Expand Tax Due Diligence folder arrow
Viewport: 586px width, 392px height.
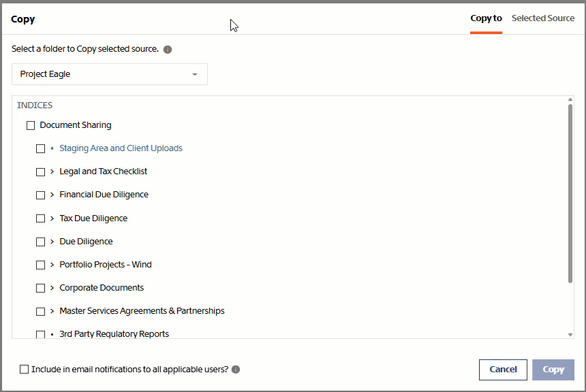pyautogui.click(x=52, y=218)
